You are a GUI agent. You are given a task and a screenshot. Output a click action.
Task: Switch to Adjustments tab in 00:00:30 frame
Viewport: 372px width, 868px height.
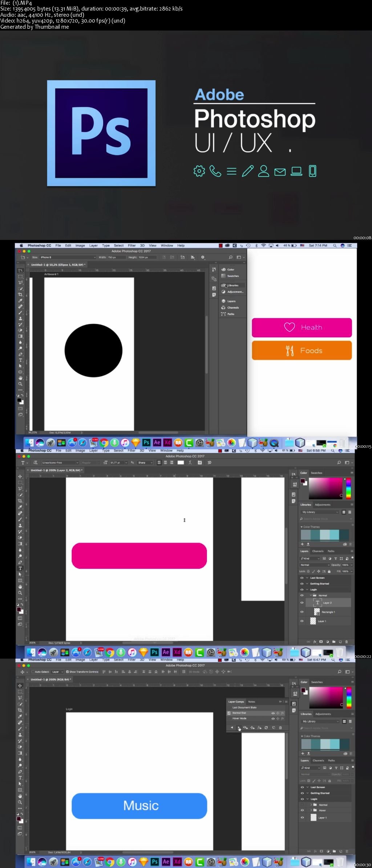323,714
